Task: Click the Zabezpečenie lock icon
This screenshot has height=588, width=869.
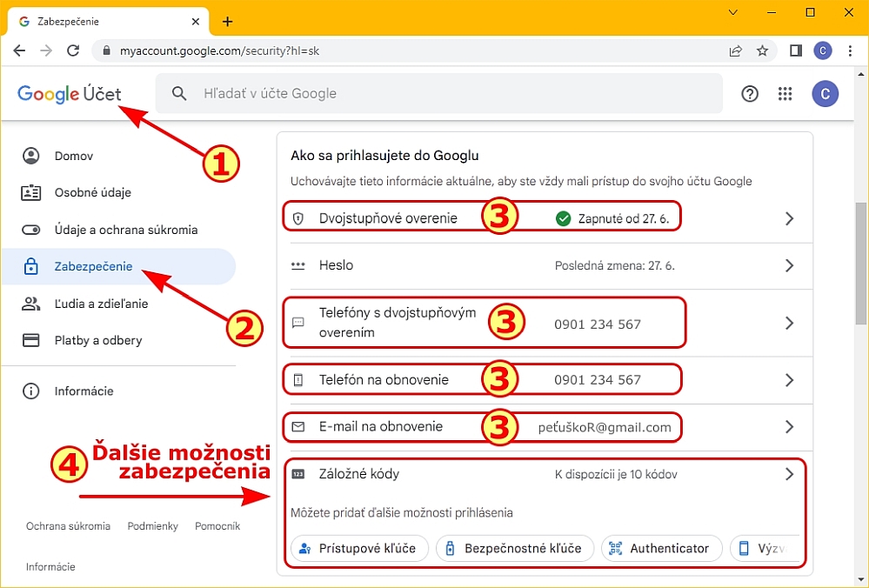Action: click(31, 266)
